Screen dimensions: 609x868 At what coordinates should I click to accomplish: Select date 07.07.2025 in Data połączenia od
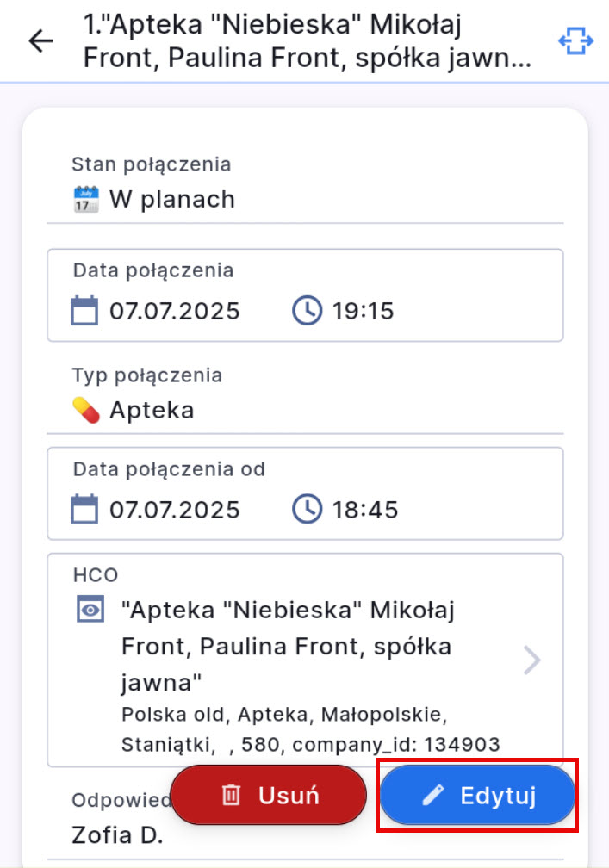coord(175,510)
